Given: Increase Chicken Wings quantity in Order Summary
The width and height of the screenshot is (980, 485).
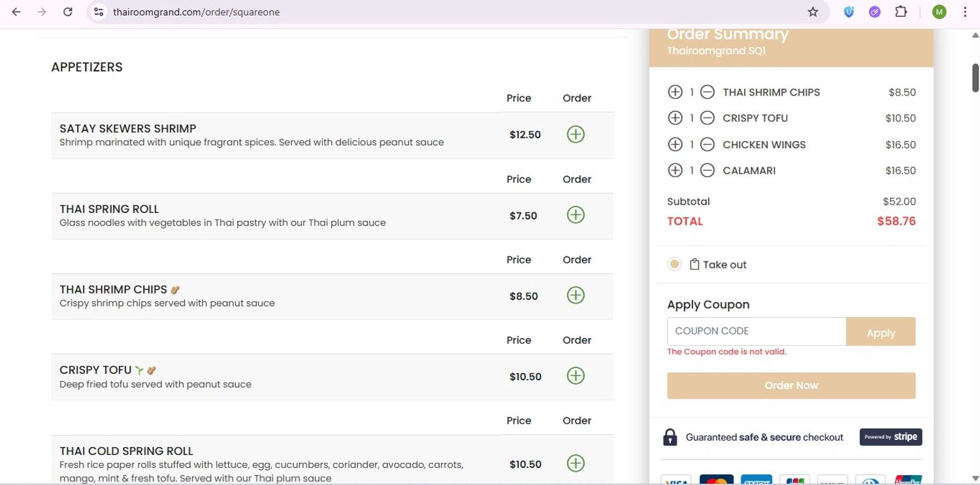Looking at the screenshot, I should coord(675,144).
